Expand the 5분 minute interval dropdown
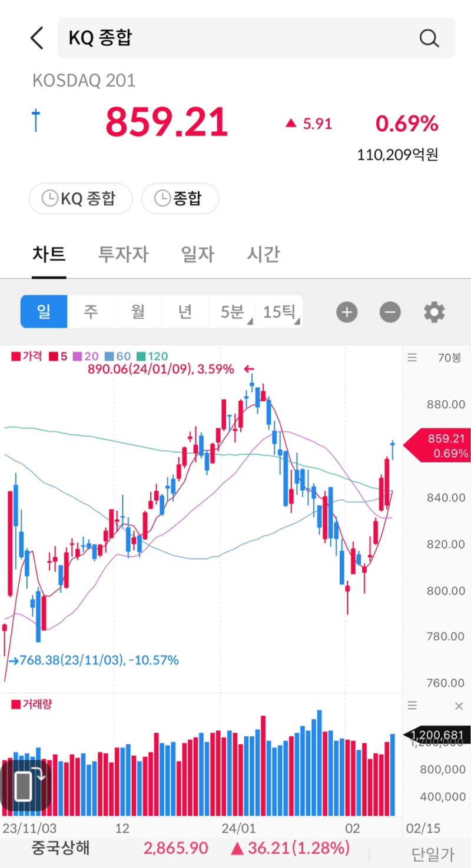Viewport: 471px width, 868px height. [233, 311]
